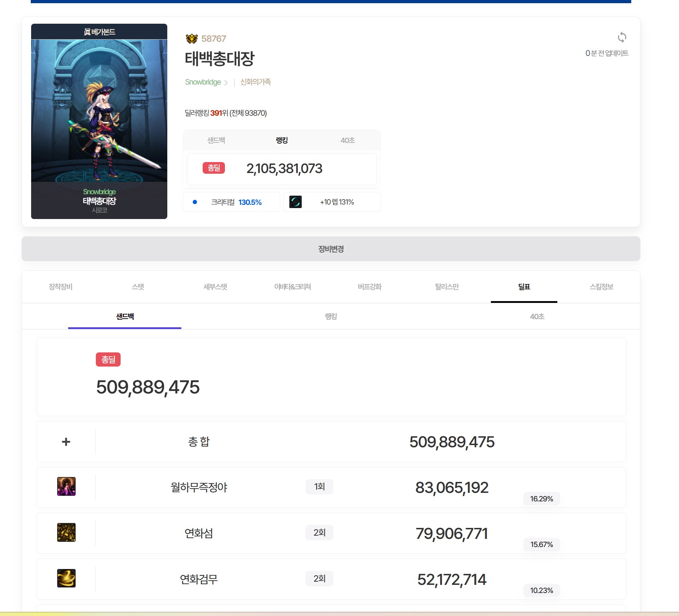Click the 연화검무 skill icon
Viewport: 679px width, 616px height.
[x=66, y=578]
